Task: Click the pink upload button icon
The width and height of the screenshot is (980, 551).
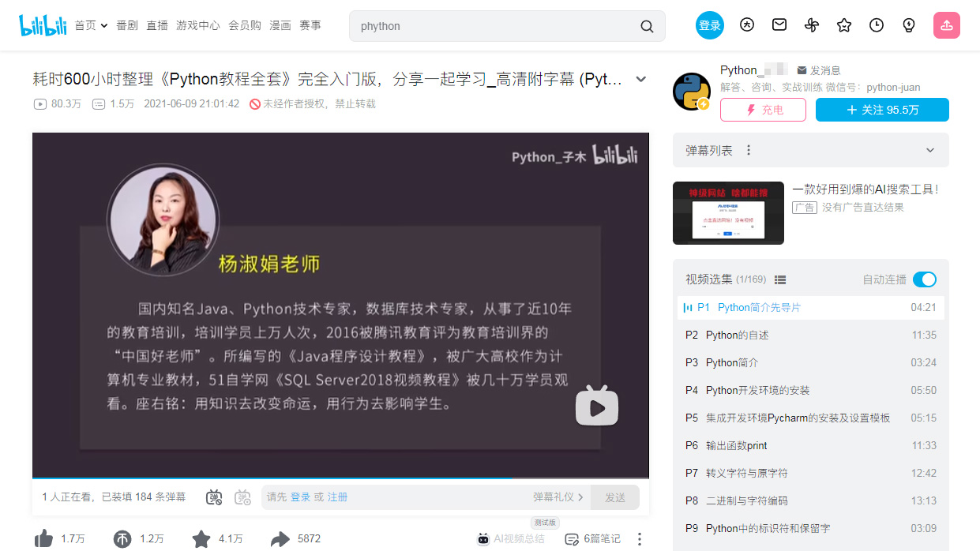Action: pyautogui.click(x=946, y=25)
